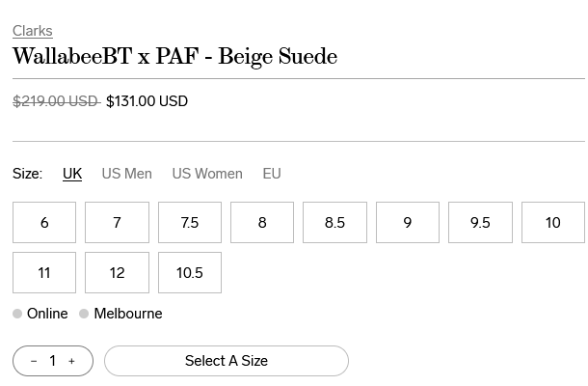Viewport: 588px width, 386px height.
Task: Increase quantity with the plus icon
Action: tap(71, 361)
